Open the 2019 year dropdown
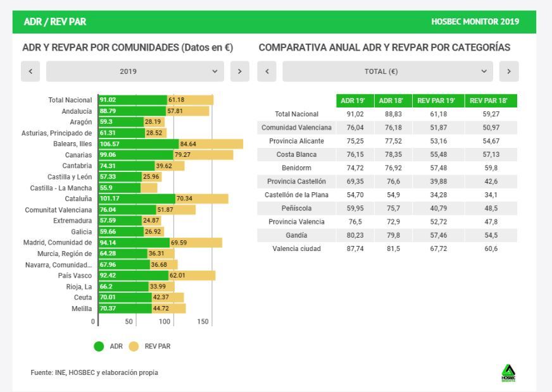This screenshot has height=392, width=552. [135, 71]
